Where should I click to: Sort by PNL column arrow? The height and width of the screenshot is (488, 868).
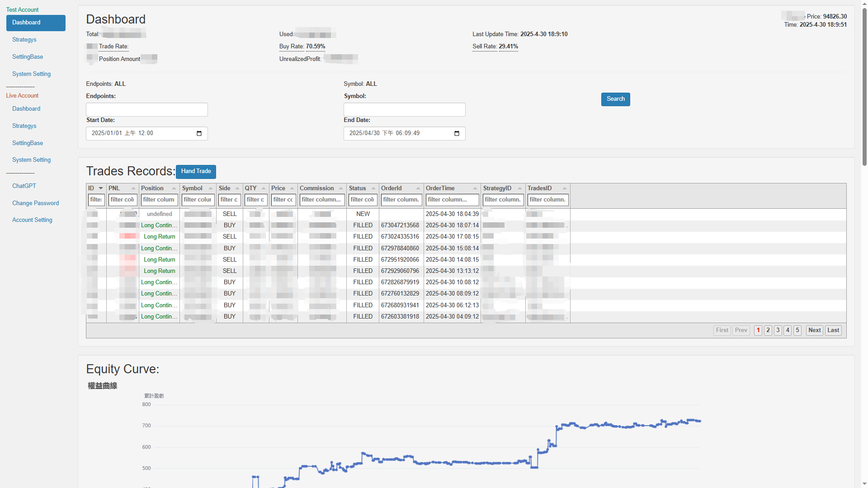133,188
